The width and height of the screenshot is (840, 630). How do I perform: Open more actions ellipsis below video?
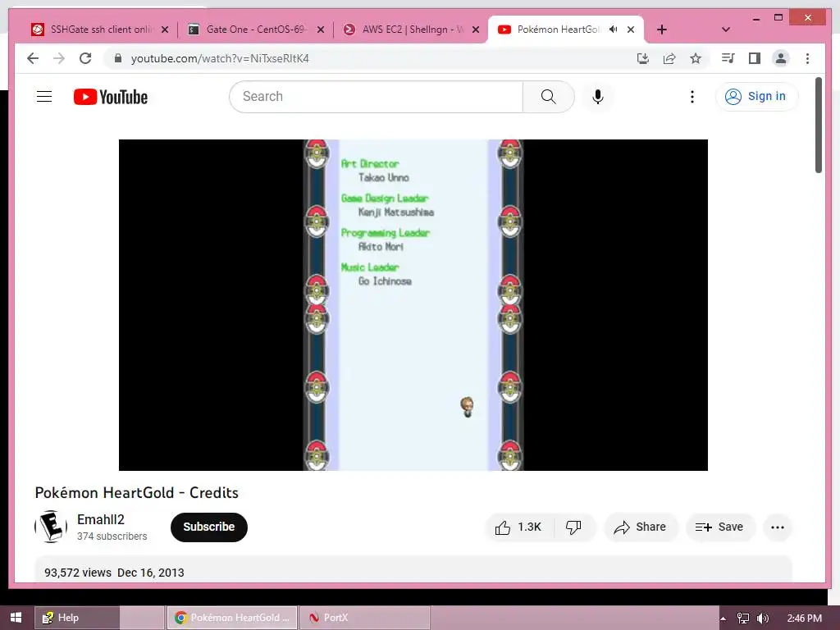pyautogui.click(x=778, y=527)
